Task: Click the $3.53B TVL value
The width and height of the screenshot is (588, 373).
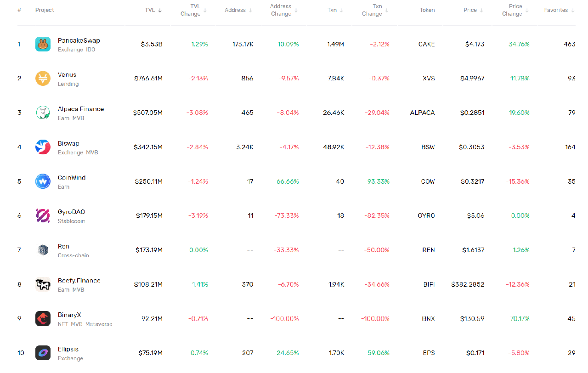Action: (152, 44)
